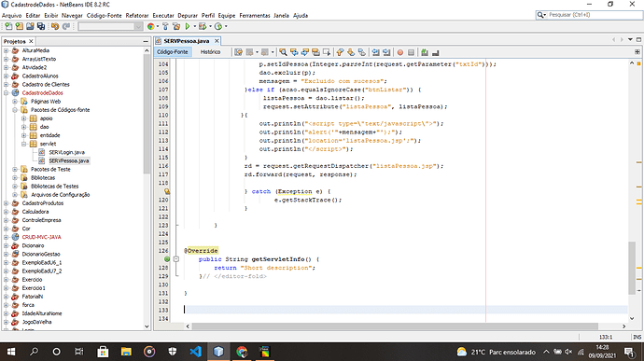This screenshot has width=644, height=361.
Task: Click the Uncomment lines editor icon
Action: tap(435, 52)
